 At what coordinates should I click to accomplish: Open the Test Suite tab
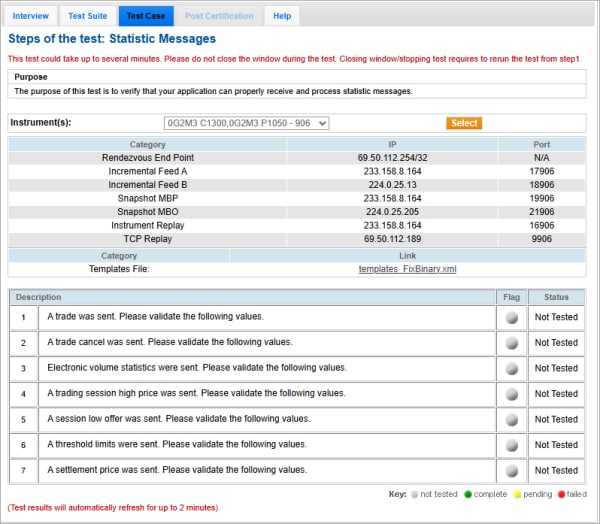click(x=88, y=16)
